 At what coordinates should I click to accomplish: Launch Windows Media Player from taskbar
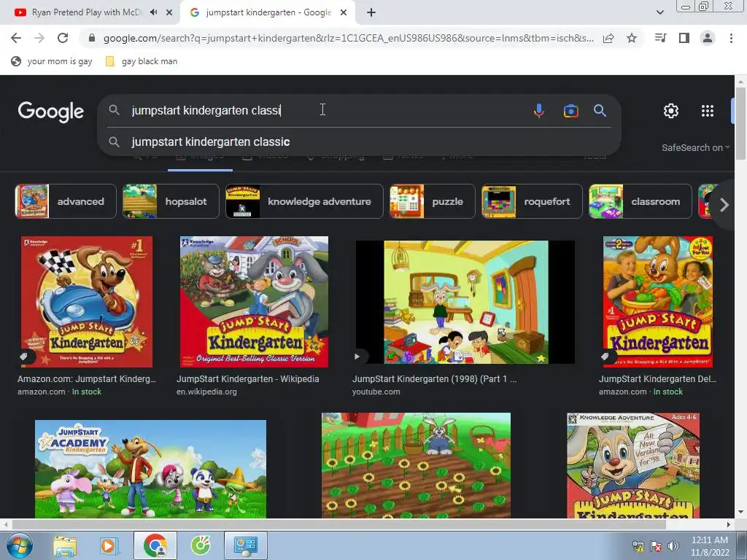pos(109,545)
